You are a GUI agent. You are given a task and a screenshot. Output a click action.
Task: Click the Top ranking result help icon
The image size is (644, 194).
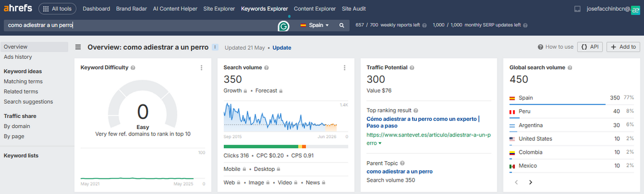[416, 110]
